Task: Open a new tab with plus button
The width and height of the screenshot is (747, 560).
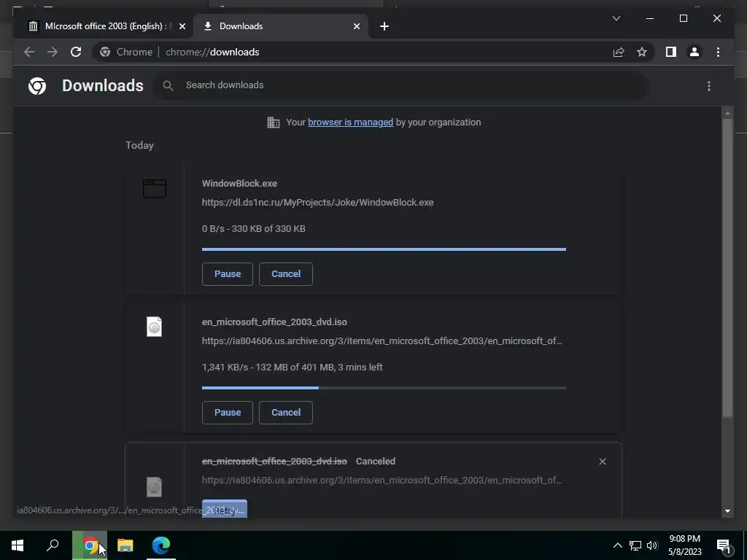Action: (384, 26)
